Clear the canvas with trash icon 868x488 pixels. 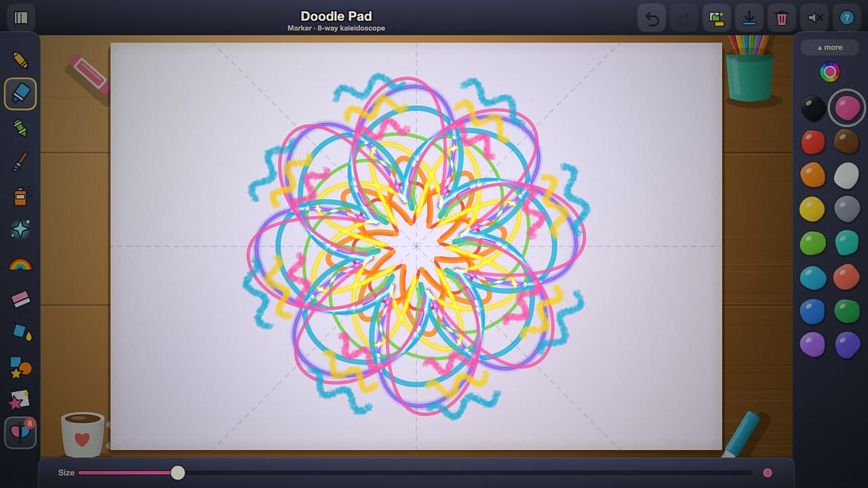coord(782,18)
